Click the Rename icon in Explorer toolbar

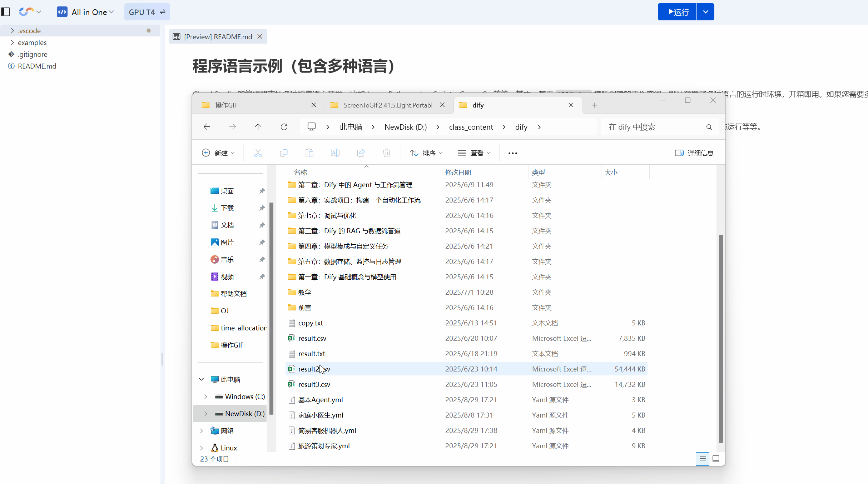[335, 153]
